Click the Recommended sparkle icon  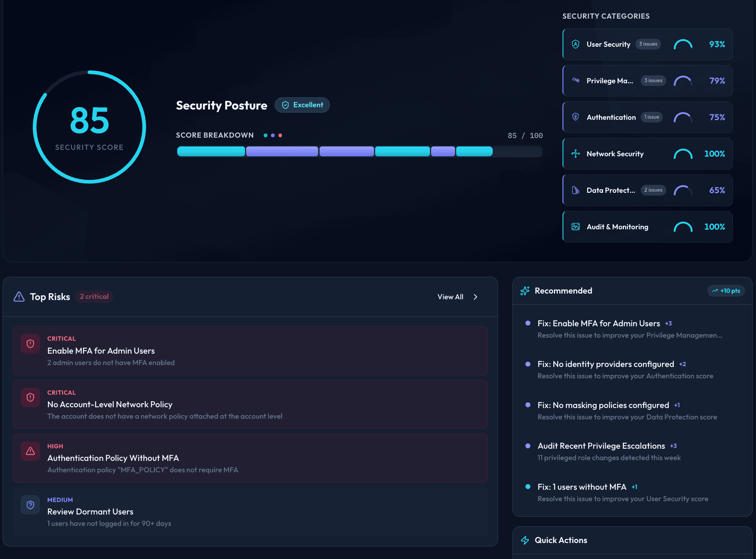(x=525, y=291)
